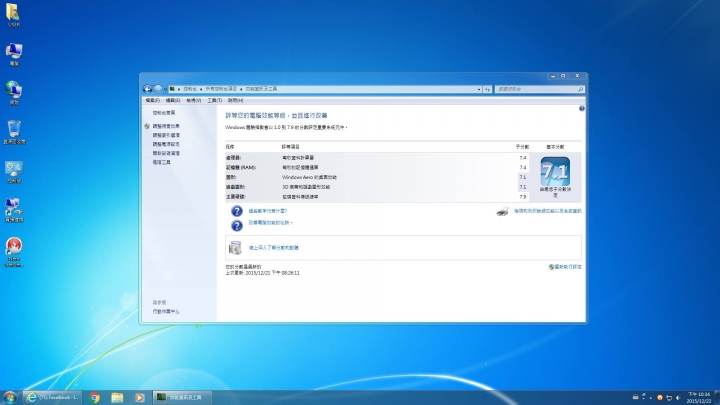Viewport: 720px width, 405px height.
Task: Open the 檔案(F) File menu
Action: [x=152, y=101]
